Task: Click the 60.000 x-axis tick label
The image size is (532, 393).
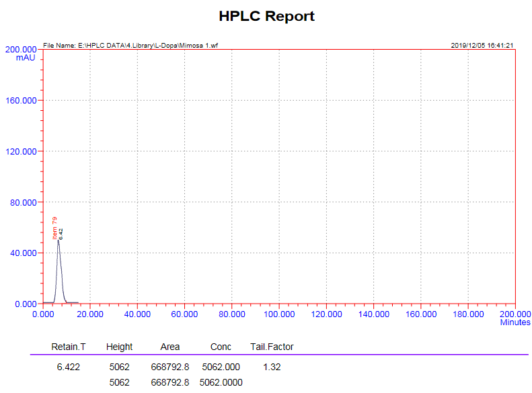Action: pyautogui.click(x=184, y=314)
